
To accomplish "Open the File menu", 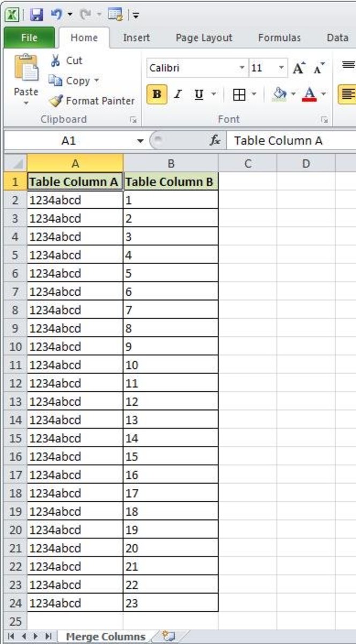I will (29, 38).
